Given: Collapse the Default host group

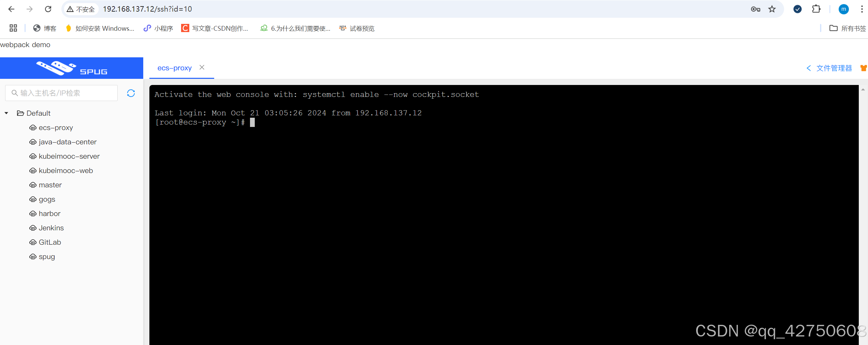Looking at the screenshot, I should coord(6,113).
